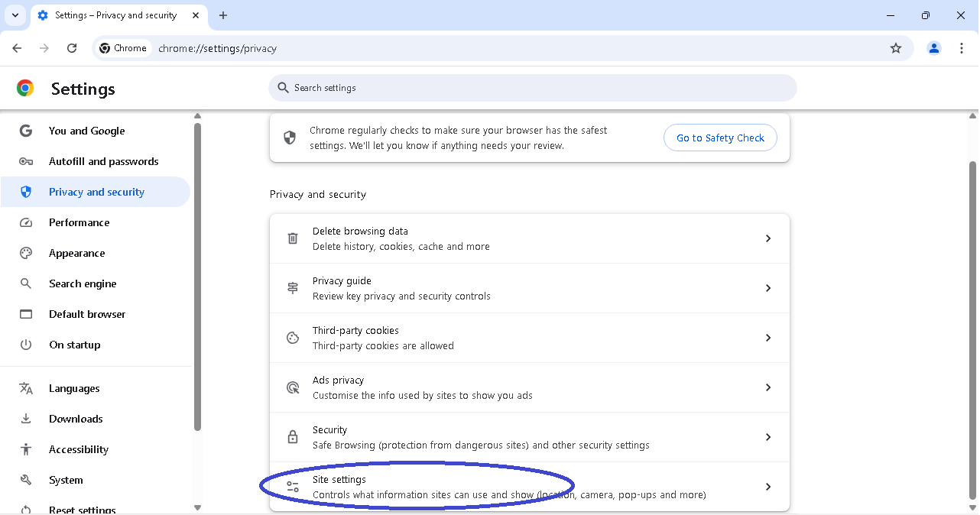Open Site settings via its chevron
The image size is (980, 515).
pyautogui.click(x=768, y=487)
